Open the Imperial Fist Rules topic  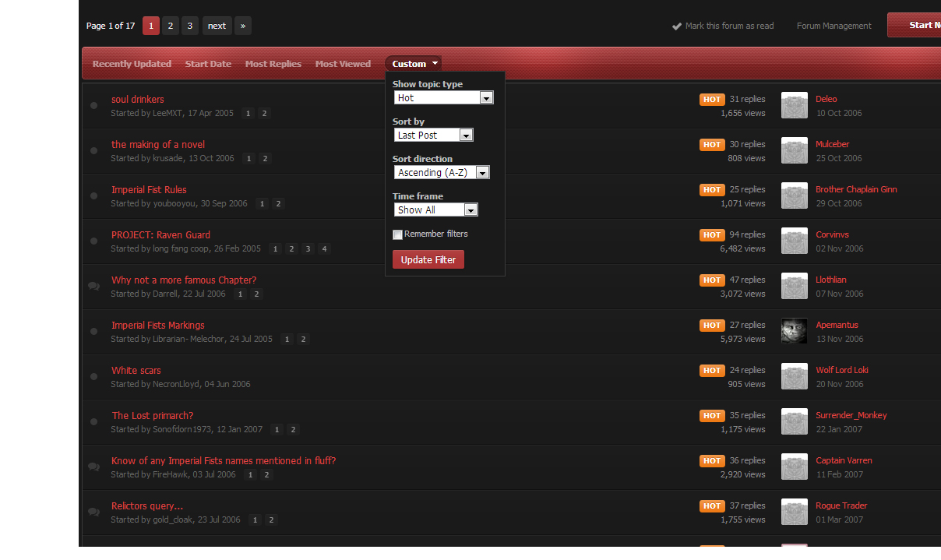click(149, 190)
